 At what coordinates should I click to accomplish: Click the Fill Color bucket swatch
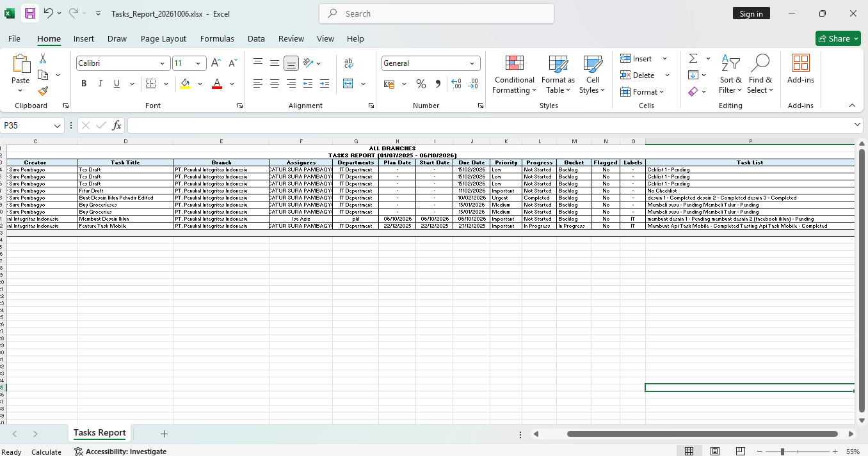click(x=185, y=84)
